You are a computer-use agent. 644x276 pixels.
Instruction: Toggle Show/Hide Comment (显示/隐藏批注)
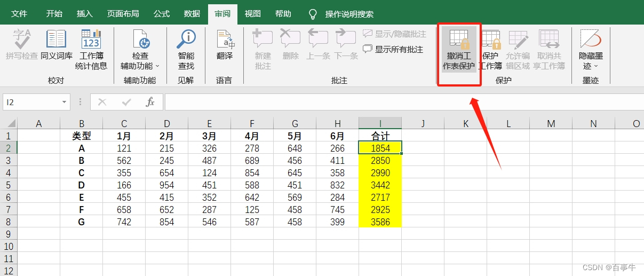pyautogui.click(x=394, y=34)
